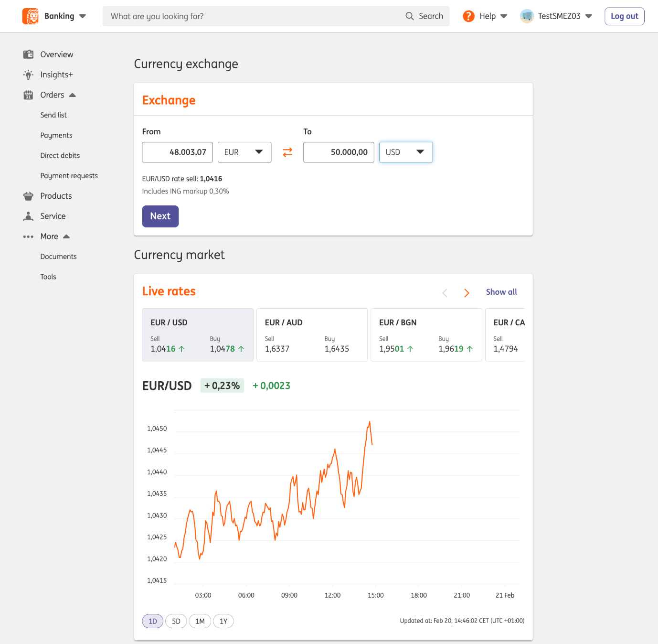Image resolution: width=658 pixels, height=644 pixels.
Task: Open Direct debits in the sidebar
Action: pyautogui.click(x=60, y=156)
